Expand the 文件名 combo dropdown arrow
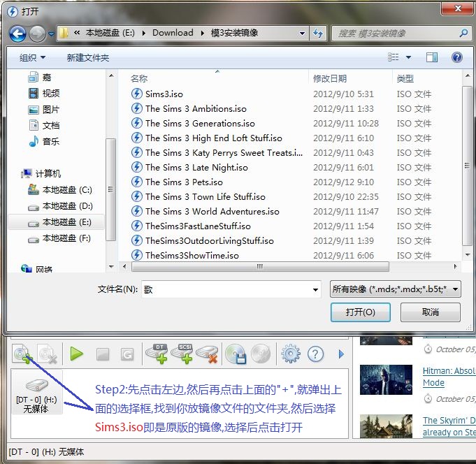The height and width of the screenshot is (464, 476). coord(315,289)
